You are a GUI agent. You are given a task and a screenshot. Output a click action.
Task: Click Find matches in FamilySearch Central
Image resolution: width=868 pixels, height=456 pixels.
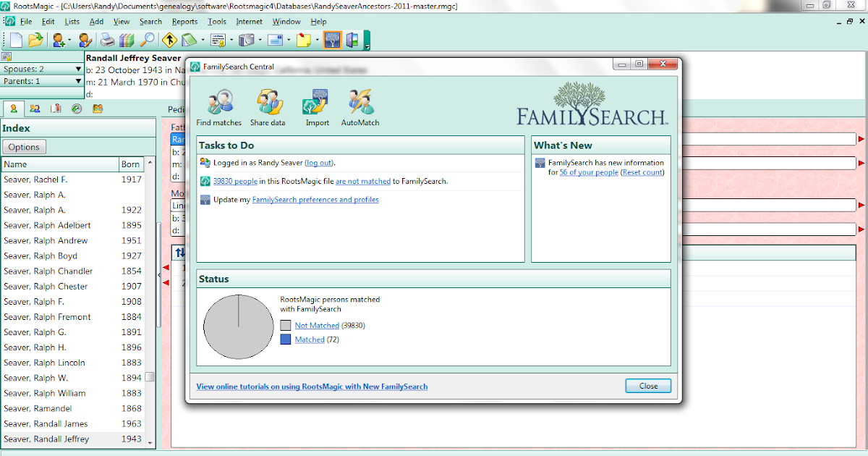tap(219, 108)
